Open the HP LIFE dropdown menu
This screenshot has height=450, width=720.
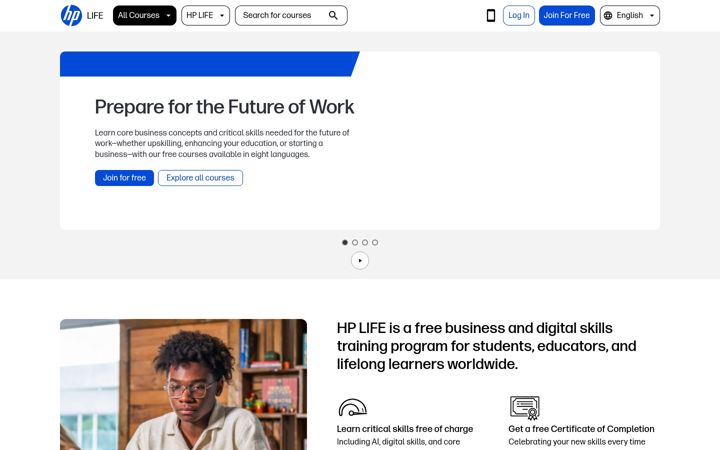click(205, 16)
